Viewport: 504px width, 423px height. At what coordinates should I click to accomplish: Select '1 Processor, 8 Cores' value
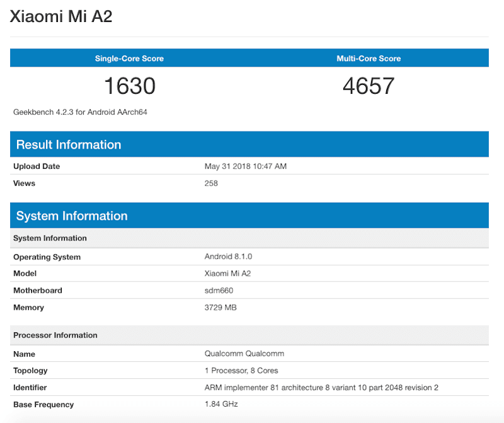tap(241, 371)
